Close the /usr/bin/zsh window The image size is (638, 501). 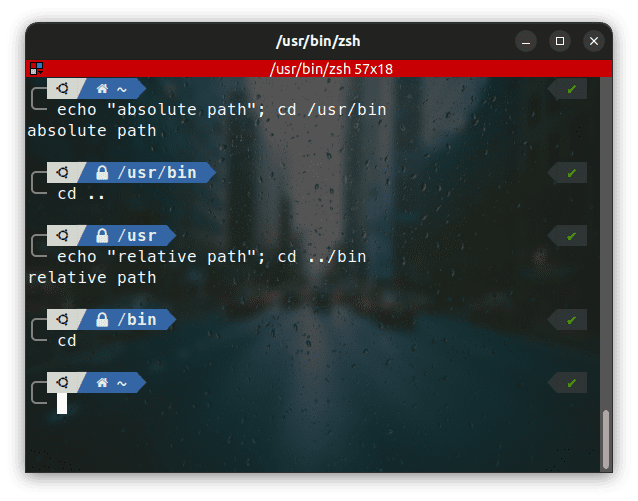tap(594, 41)
